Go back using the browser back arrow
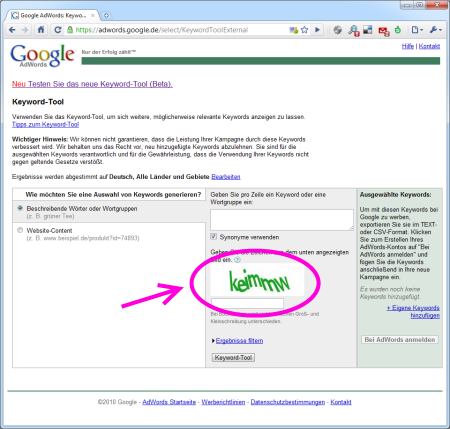This screenshot has height=429, width=450. [x=12, y=30]
